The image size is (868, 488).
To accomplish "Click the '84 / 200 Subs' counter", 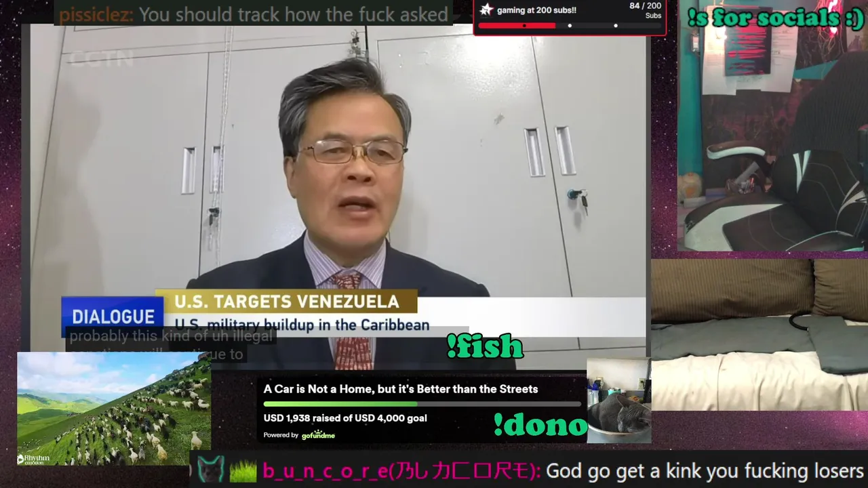I will (645, 10).
